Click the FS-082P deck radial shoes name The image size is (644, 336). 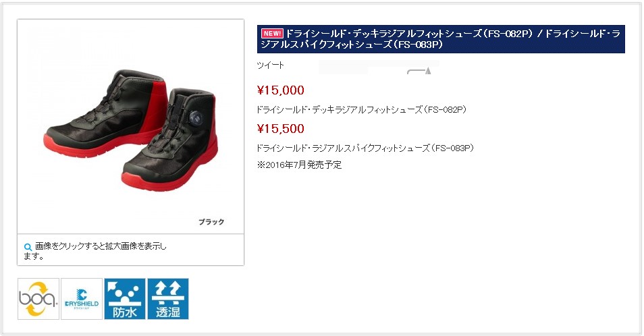pyautogui.click(x=361, y=109)
